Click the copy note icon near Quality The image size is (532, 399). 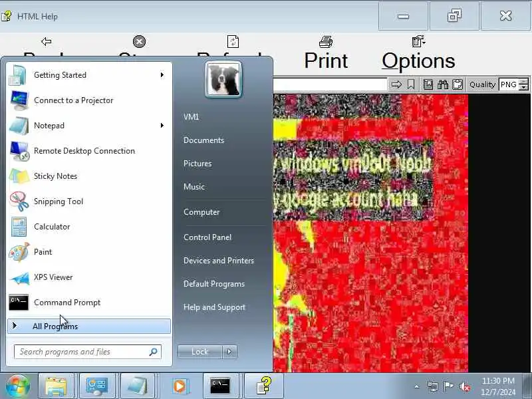point(458,84)
